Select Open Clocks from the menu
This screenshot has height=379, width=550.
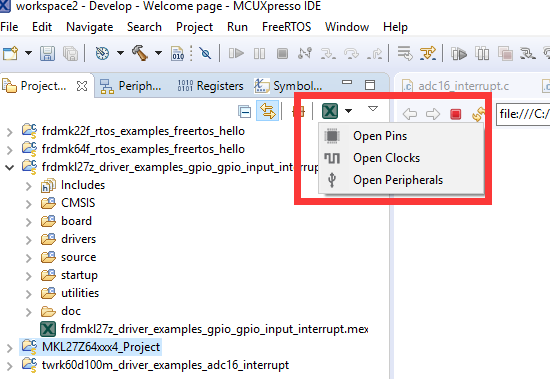[401, 158]
